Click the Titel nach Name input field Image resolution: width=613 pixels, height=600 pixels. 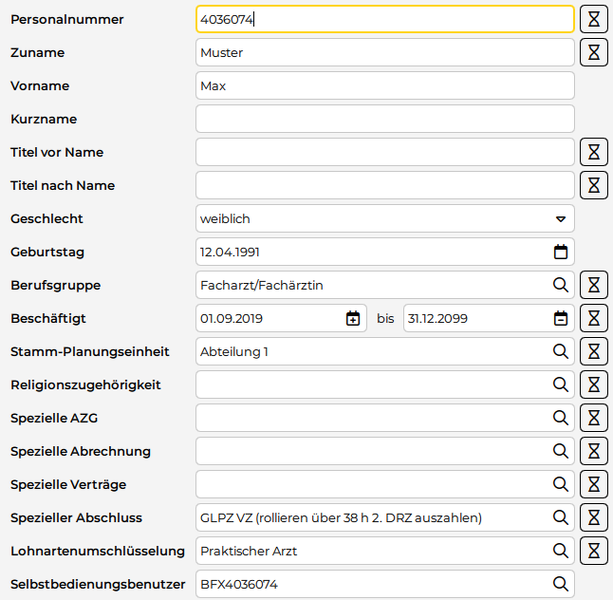385,185
